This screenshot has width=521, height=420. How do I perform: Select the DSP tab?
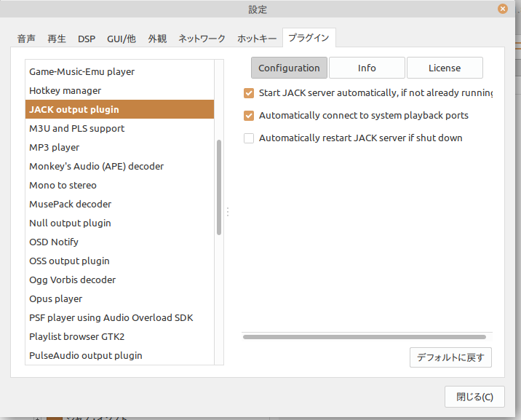pos(87,39)
